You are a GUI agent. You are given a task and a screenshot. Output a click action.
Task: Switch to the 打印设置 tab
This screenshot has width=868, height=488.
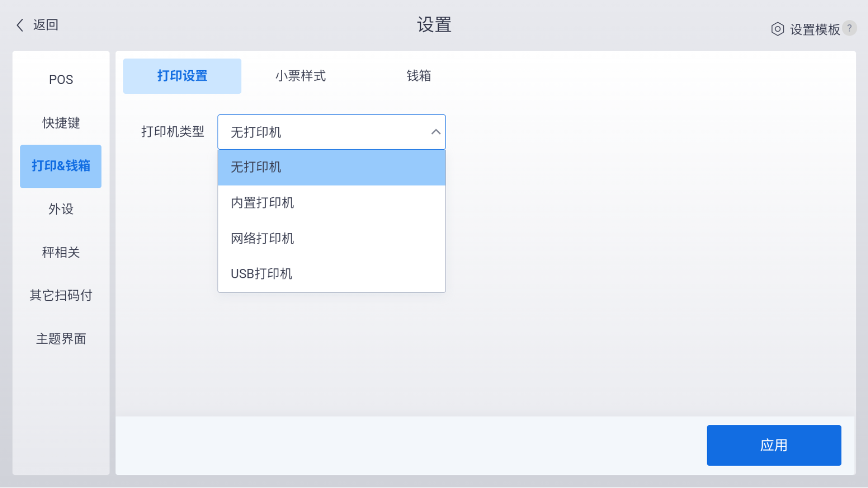click(x=182, y=76)
